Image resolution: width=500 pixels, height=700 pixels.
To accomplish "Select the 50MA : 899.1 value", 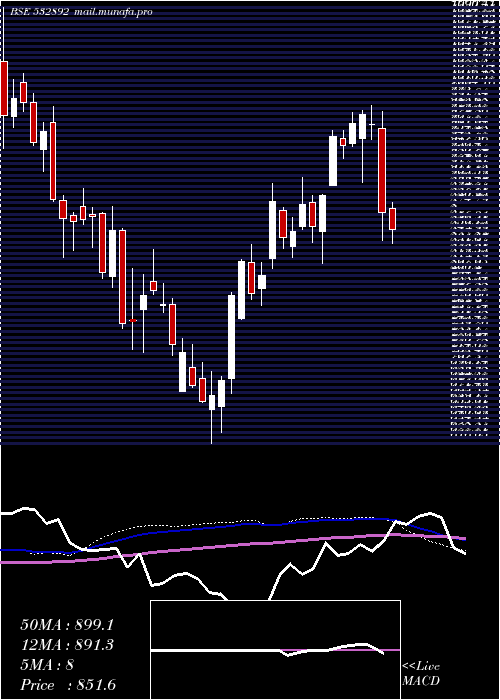I will click(x=67, y=625).
